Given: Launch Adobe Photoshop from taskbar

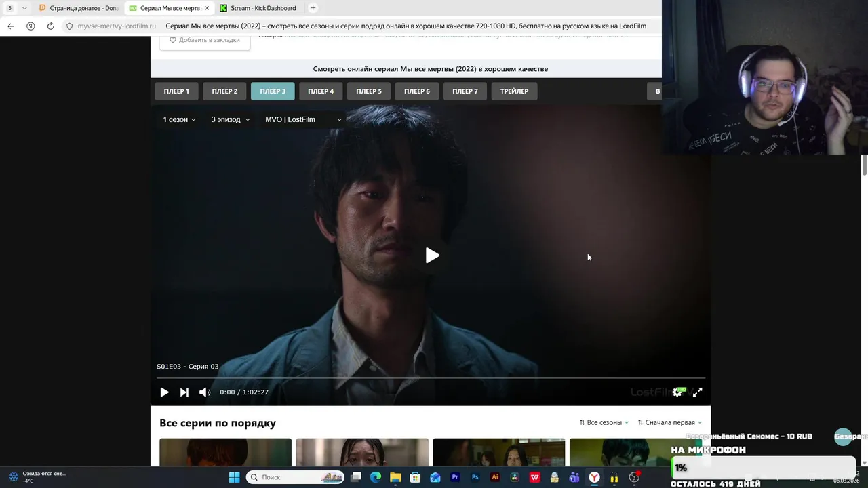Looking at the screenshot, I should [475, 477].
